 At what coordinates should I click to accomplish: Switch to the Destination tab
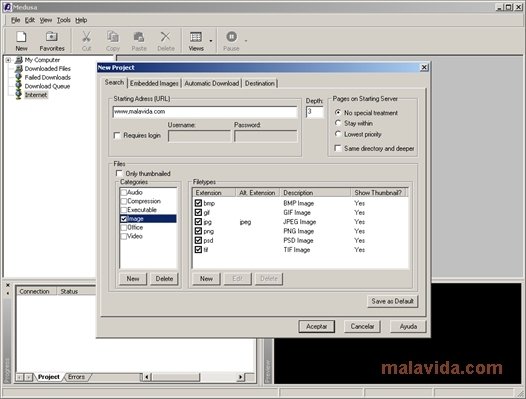click(260, 83)
